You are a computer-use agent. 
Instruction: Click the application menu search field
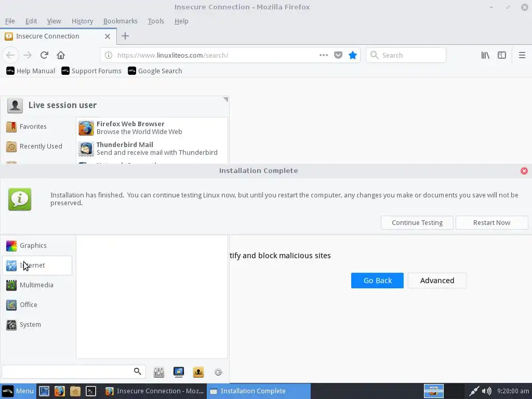(74, 372)
